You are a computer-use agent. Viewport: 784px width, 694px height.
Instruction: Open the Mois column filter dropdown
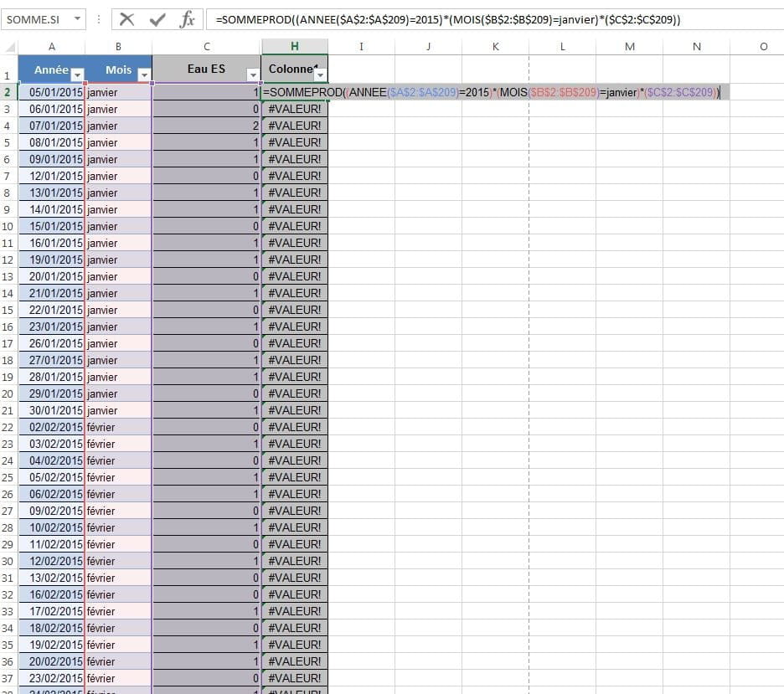(x=143, y=75)
